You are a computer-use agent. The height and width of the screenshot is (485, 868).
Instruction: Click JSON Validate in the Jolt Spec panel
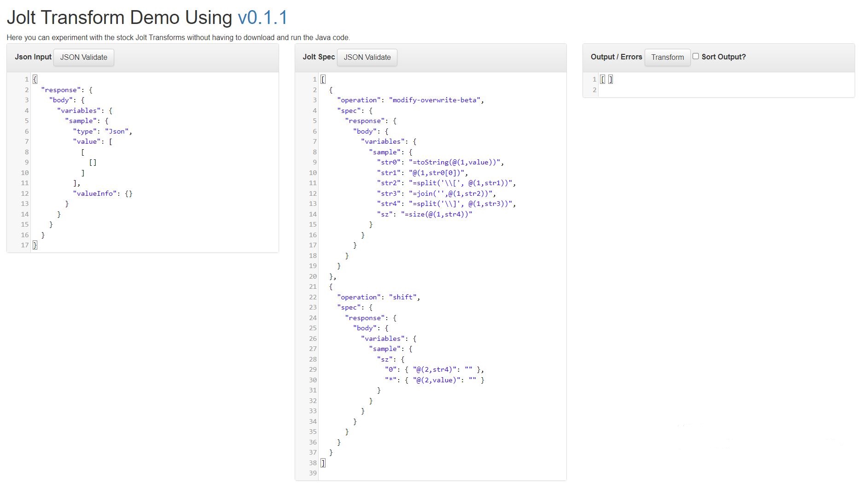pos(367,58)
